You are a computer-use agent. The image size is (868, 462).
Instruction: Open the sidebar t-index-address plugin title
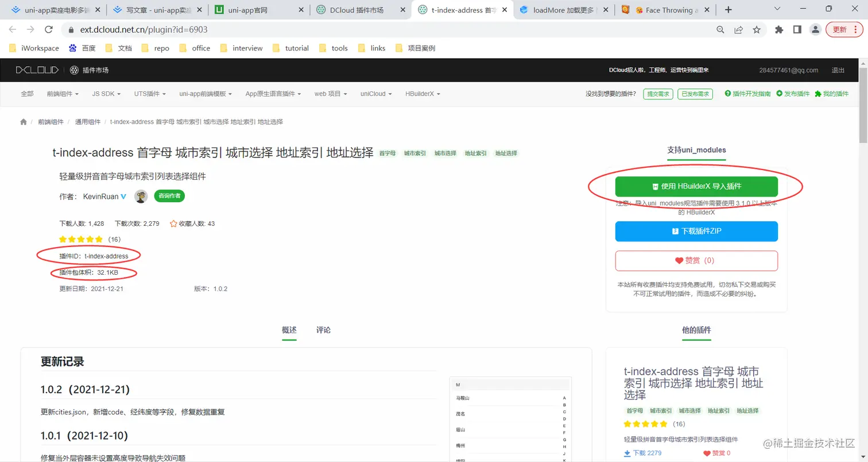693,383
